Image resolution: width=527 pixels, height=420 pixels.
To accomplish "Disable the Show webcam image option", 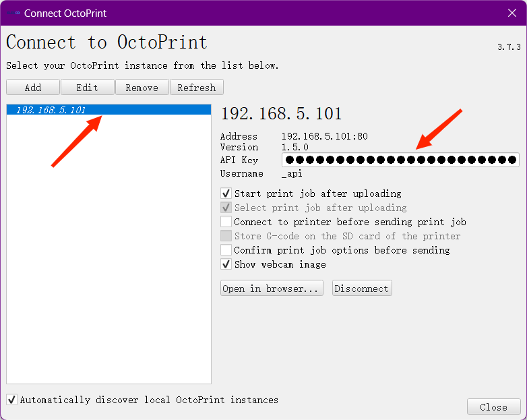I will (x=226, y=264).
